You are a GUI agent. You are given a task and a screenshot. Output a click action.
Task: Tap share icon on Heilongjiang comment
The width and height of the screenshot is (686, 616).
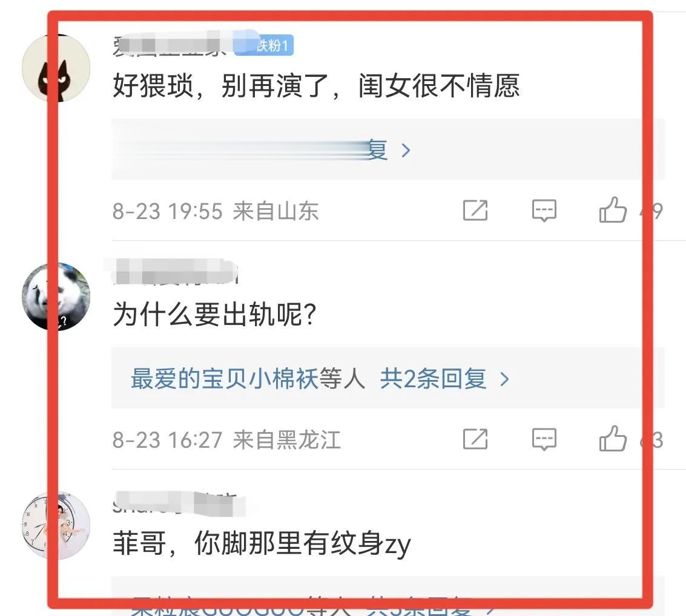tap(475, 439)
